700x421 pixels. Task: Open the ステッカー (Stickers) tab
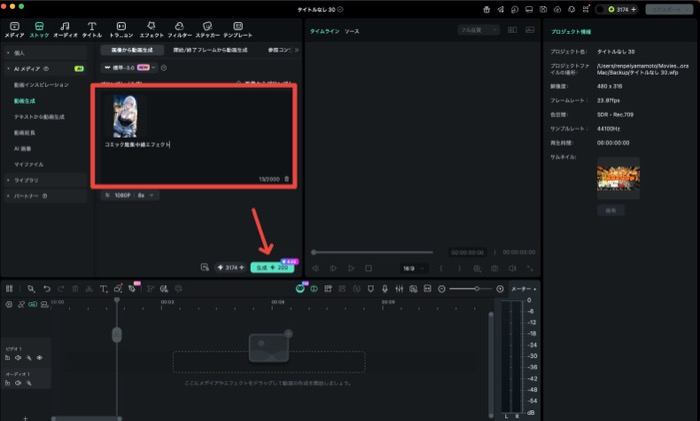[208, 29]
